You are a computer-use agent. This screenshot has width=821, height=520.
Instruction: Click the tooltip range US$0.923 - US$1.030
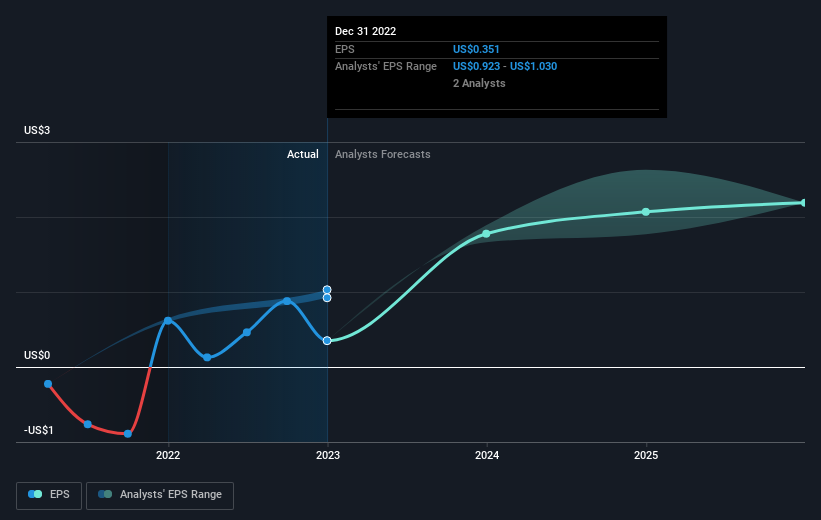pos(505,67)
